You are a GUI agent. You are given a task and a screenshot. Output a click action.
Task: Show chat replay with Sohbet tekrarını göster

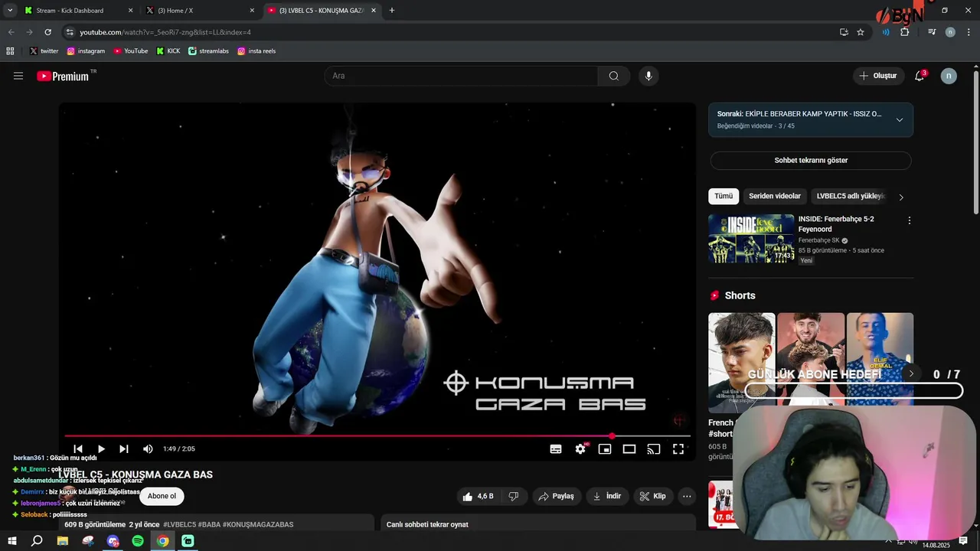point(811,161)
